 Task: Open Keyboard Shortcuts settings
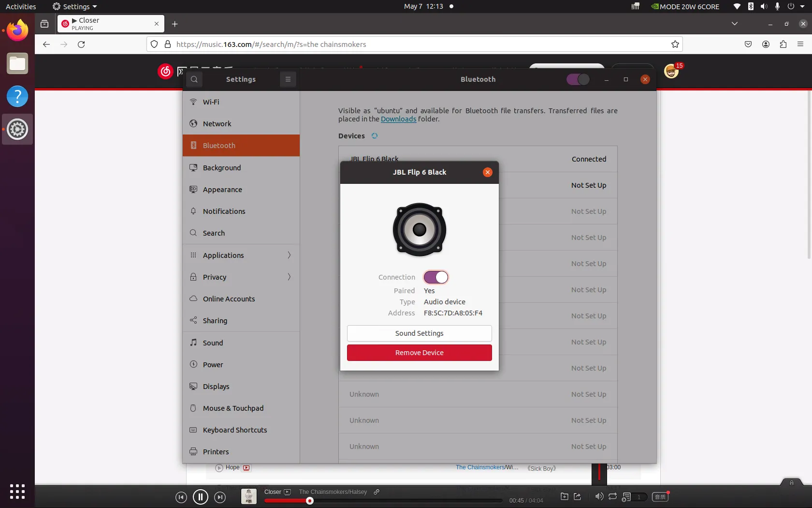tap(241, 430)
